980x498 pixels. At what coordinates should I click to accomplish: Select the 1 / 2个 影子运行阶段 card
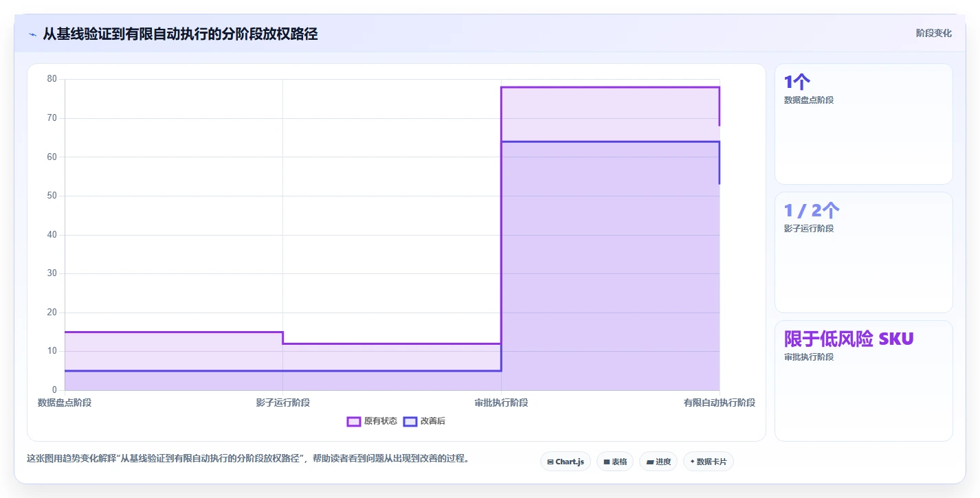(864, 253)
